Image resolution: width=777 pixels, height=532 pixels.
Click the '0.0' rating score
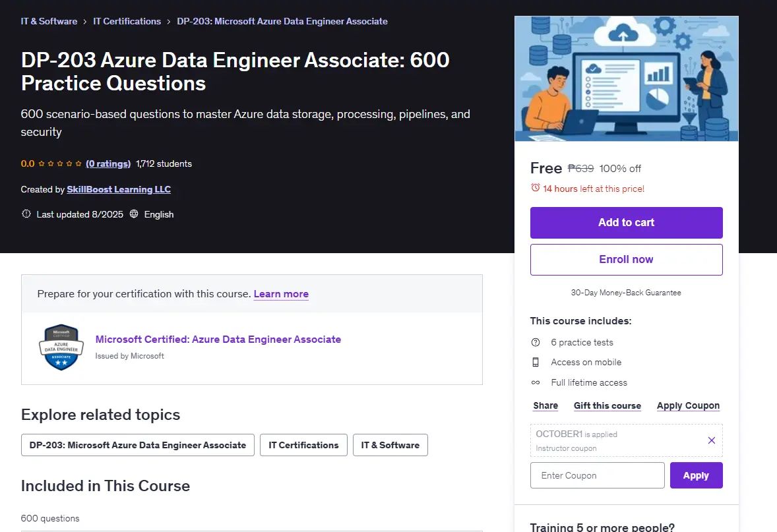click(x=28, y=163)
